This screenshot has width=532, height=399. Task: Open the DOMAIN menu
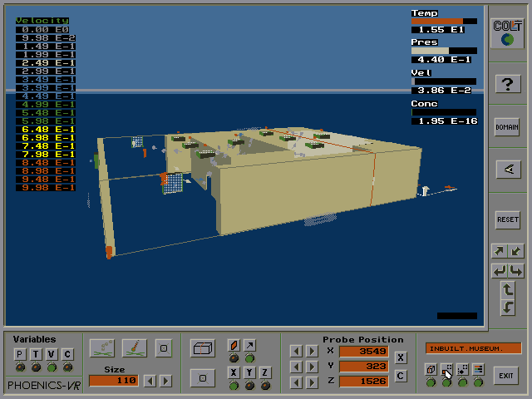pos(507,127)
